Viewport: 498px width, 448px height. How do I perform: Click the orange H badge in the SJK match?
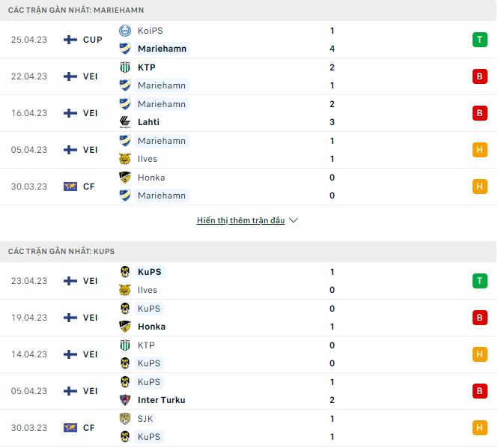click(479, 428)
